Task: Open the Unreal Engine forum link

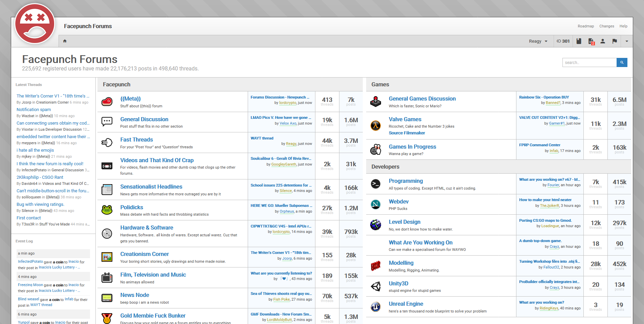Action: tap(406, 304)
